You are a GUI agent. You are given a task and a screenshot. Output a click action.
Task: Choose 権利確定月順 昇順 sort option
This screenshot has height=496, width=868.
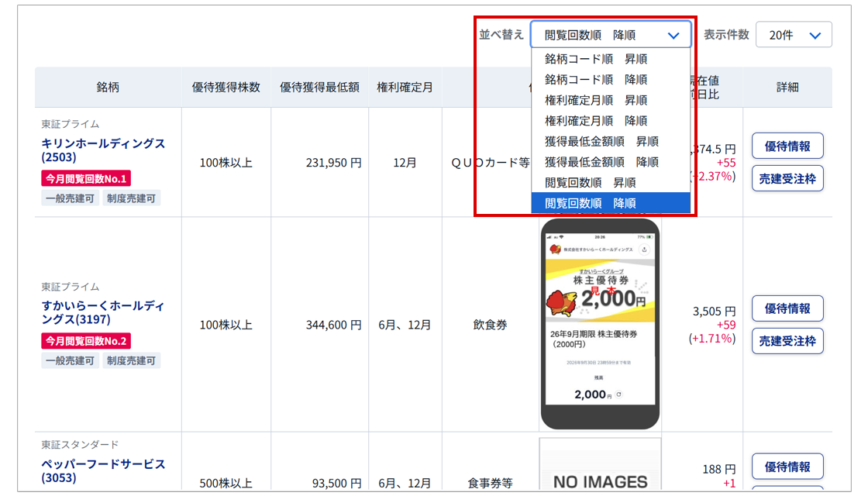pos(595,100)
